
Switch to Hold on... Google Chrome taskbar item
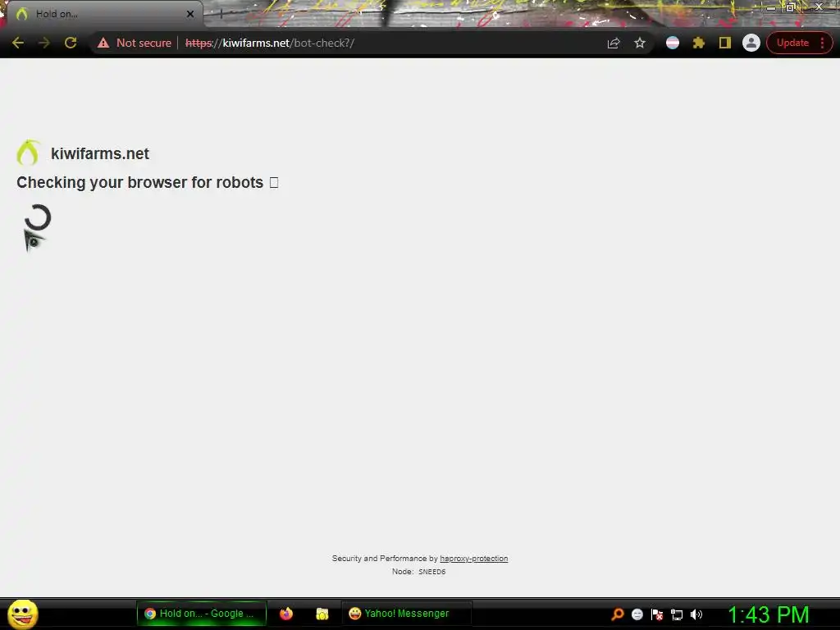click(x=202, y=614)
